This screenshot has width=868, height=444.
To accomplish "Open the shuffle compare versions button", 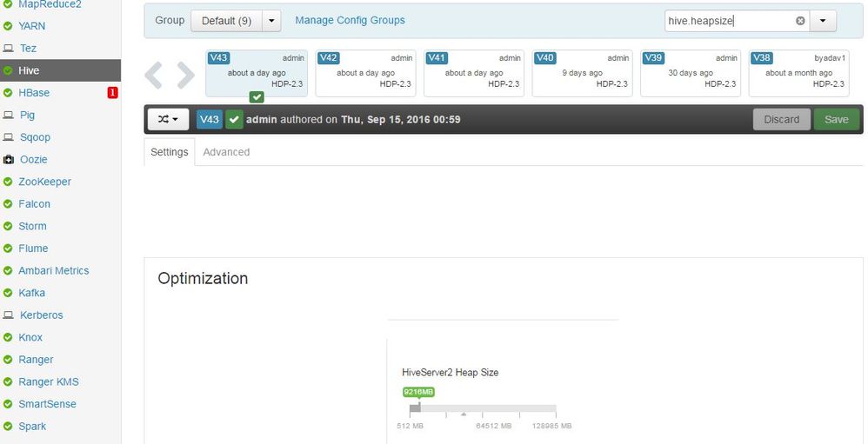I will [x=168, y=119].
